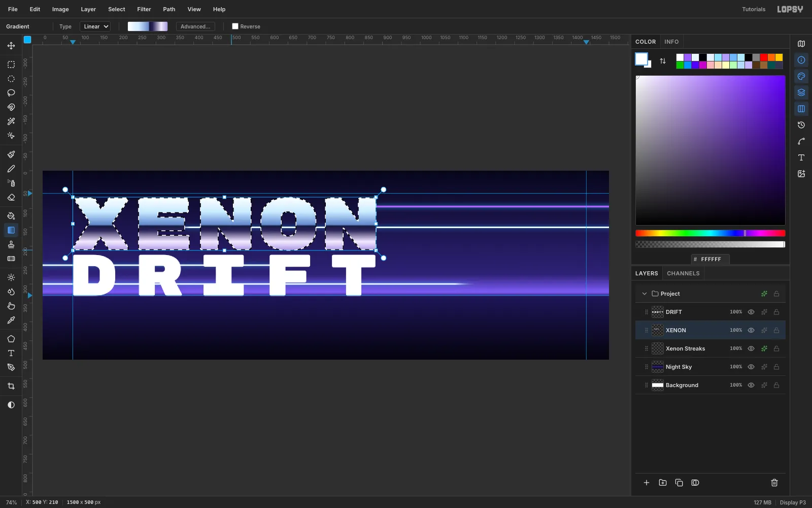This screenshot has height=508, width=812.
Task: Hide the Background layer
Action: tap(751, 385)
